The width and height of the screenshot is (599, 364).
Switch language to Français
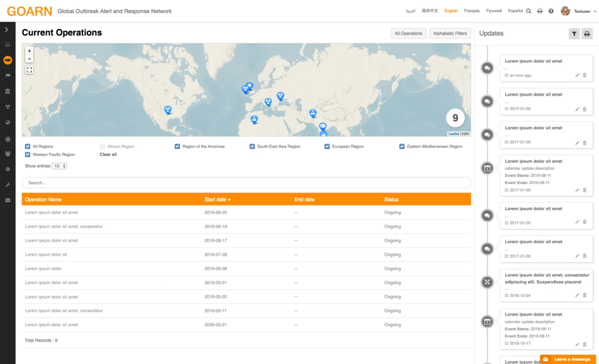tap(472, 11)
